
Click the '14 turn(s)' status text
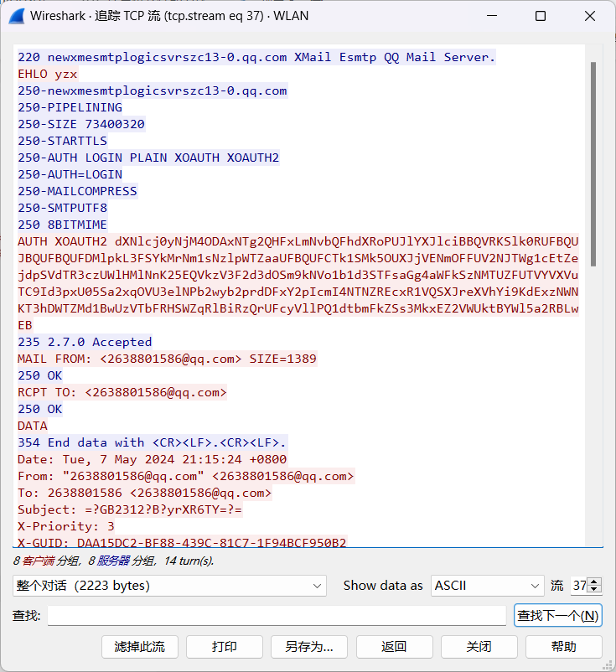pos(189,561)
